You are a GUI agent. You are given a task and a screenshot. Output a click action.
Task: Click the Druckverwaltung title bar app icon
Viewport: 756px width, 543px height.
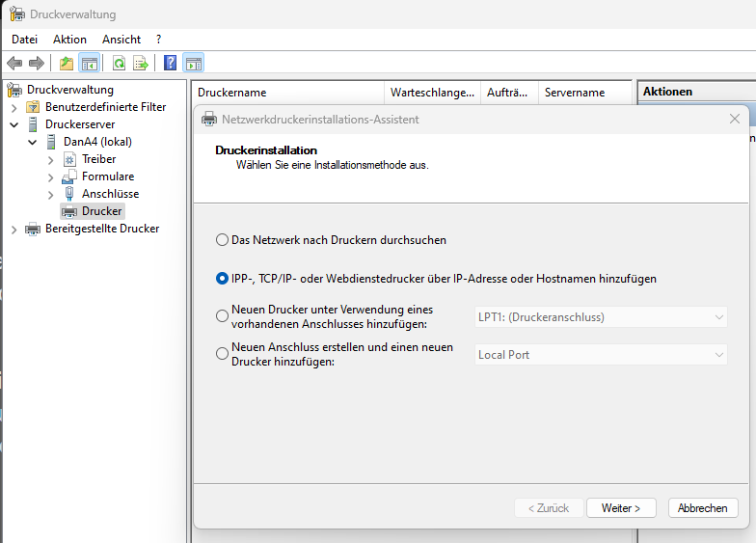click(17, 14)
